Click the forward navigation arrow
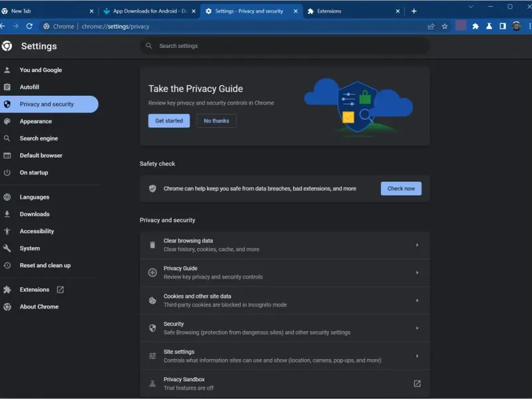The width and height of the screenshot is (532, 399). pos(15,26)
